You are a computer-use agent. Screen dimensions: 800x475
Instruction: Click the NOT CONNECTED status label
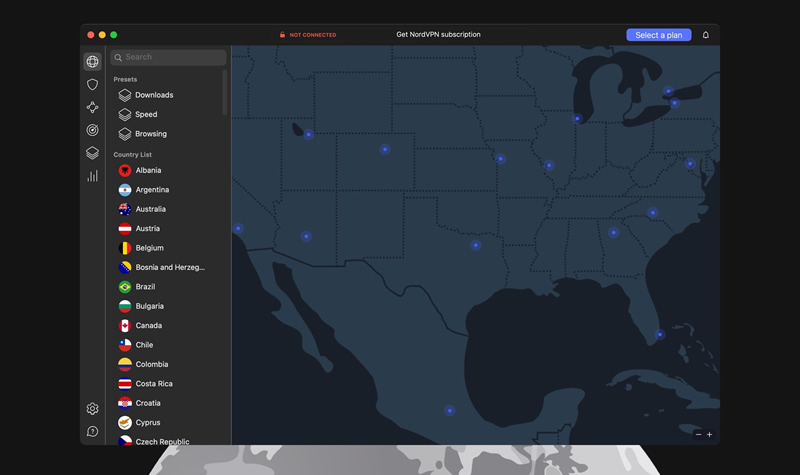(313, 35)
